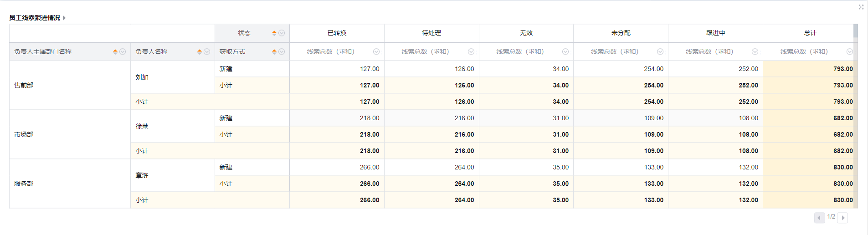868x235 pixels.
Task: Open 负责人主属部门名称 column options
Action: 123,52
